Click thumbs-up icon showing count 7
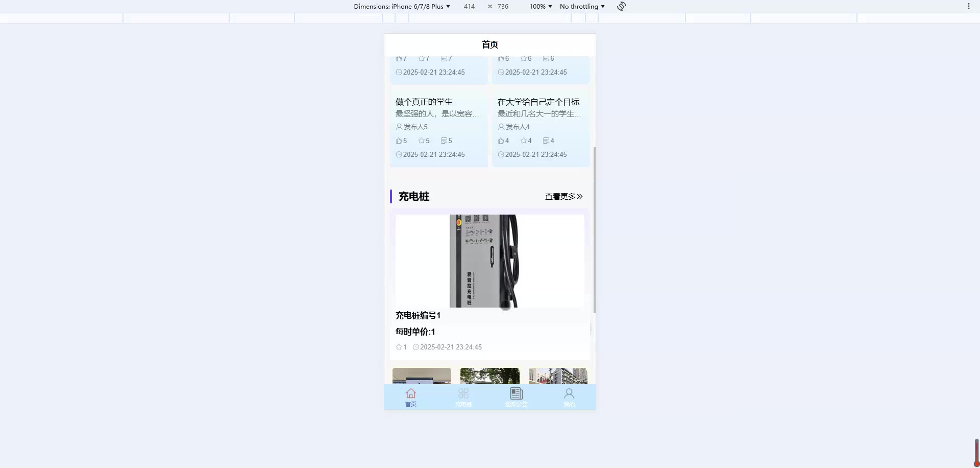This screenshot has width=980, height=468. coord(399,59)
